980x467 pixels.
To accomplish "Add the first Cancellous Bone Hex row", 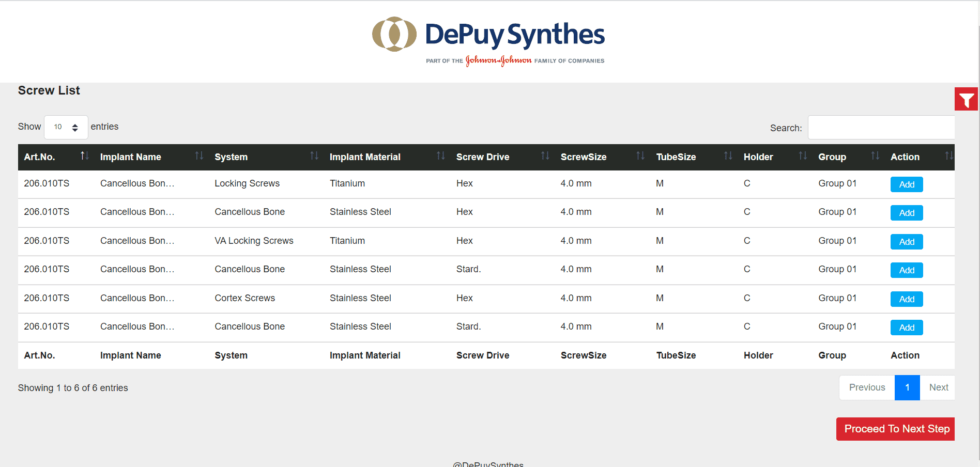I will (x=907, y=213).
